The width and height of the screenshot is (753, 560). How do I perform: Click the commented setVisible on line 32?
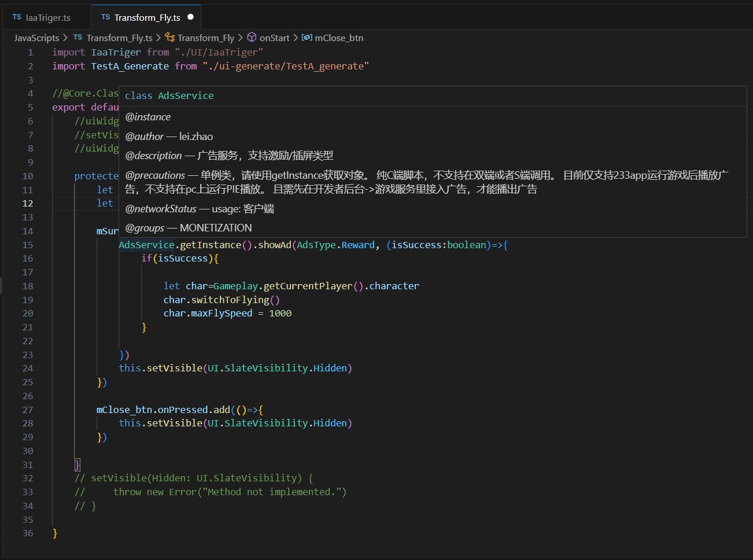pyautogui.click(x=119, y=478)
